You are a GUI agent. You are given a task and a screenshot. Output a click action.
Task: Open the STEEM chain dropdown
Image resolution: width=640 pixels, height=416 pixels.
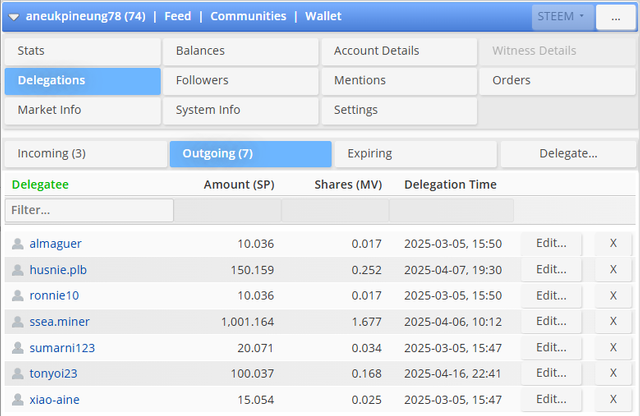[561, 16]
